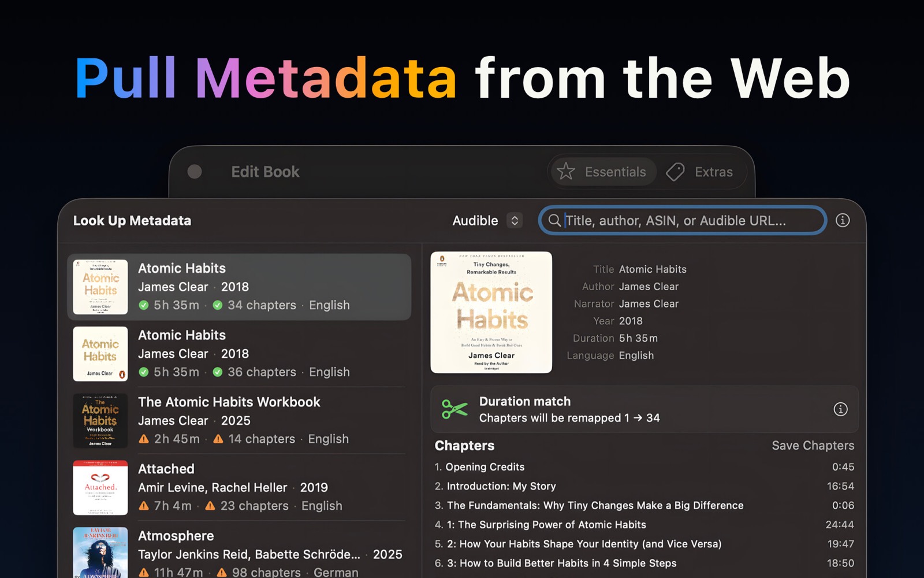Click the star icon on the Essentials tab
The width and height of the screenshot is (924, 578).
pyautogui.click(x=566, y=172)
